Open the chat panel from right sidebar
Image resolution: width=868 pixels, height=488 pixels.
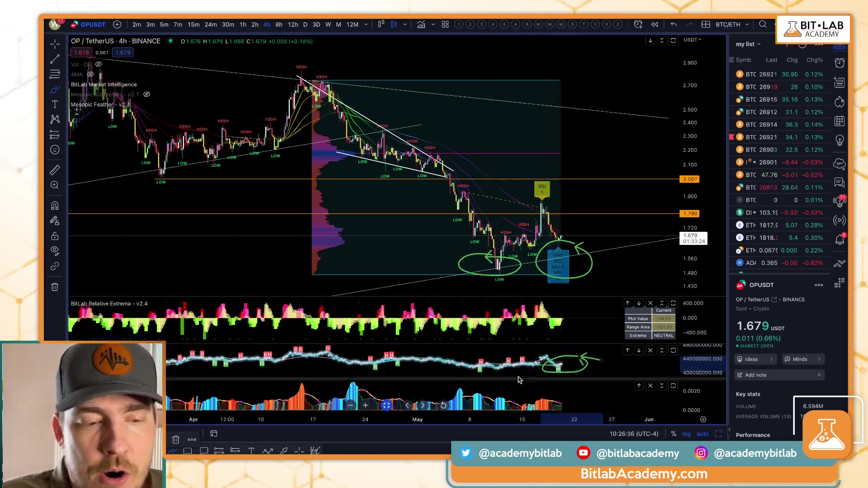point(840,183)
